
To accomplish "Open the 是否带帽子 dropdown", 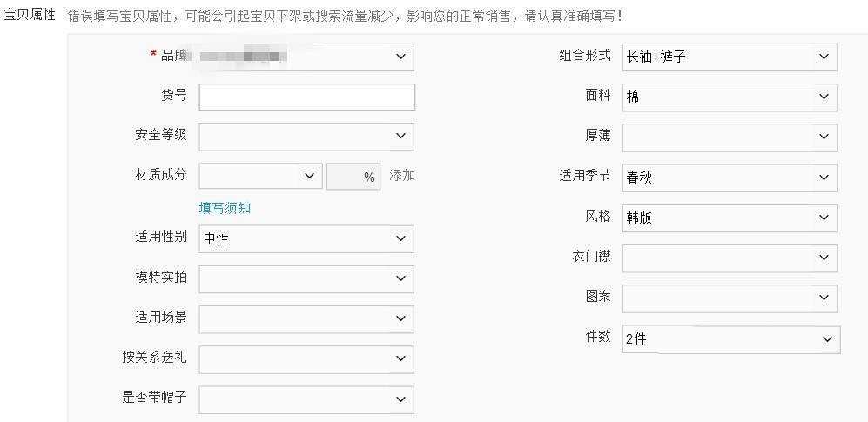I will (306, 399).
